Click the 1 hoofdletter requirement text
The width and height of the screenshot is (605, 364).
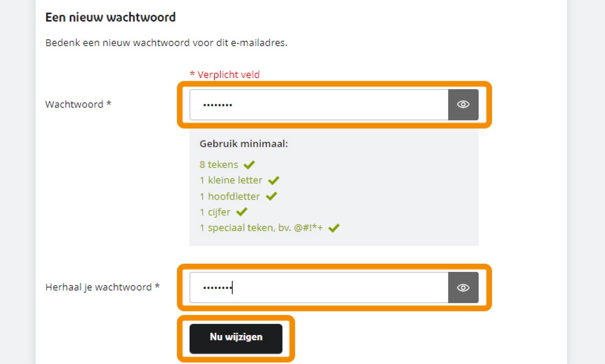(230, 196)
